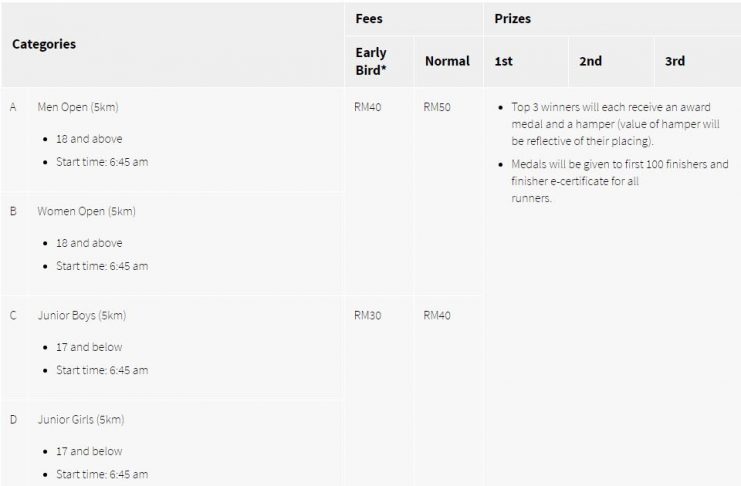Select the Women Open (5km) category

coord(86,211)
